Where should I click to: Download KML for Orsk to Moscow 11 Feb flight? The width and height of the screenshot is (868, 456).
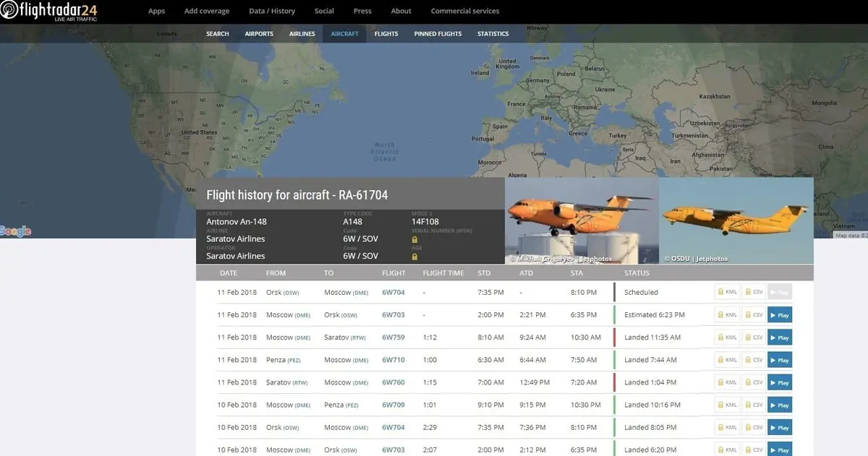(728, 292)
